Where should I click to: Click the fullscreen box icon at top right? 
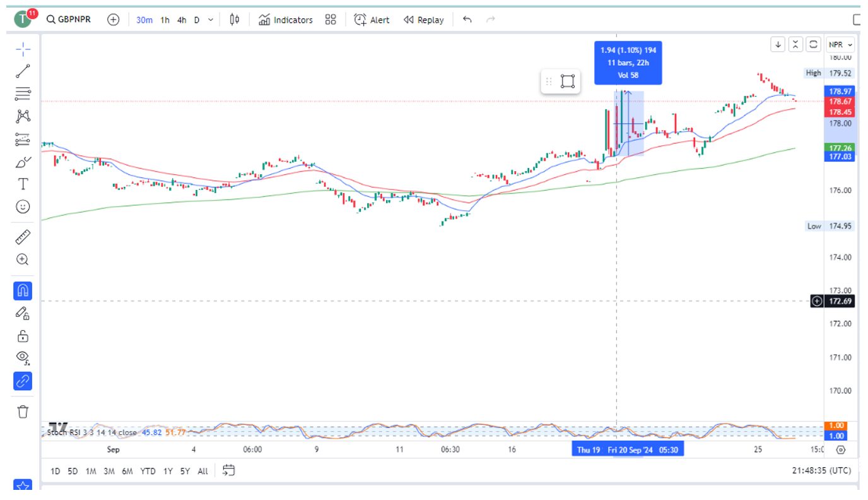tap(858, 20)
